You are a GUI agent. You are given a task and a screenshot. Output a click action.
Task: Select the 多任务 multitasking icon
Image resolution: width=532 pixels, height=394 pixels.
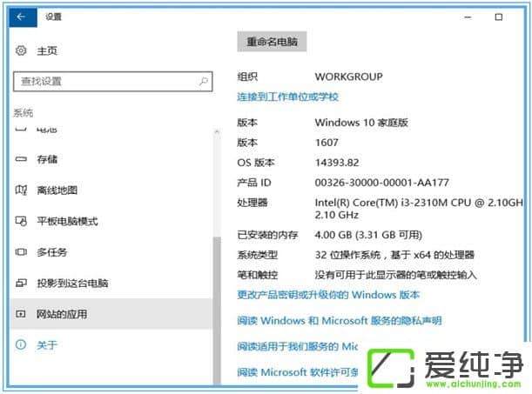pyautogui.click(x=21, y=252)
